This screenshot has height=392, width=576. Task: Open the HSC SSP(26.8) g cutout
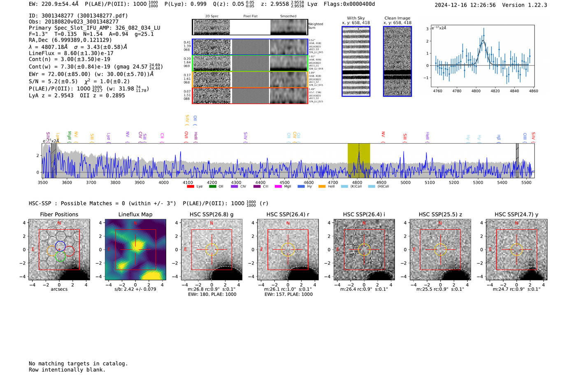pos(211,250)
